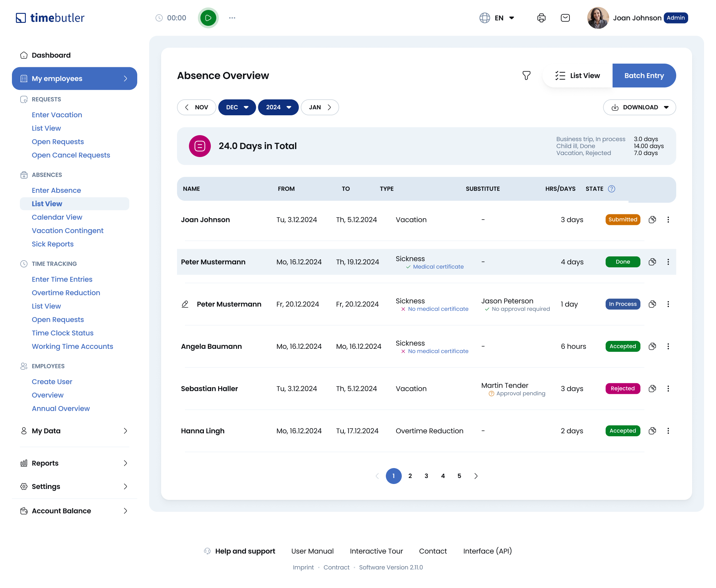Open three-dot menu for Hanna Lingh row
716x588 pixels.
point(668,431)
